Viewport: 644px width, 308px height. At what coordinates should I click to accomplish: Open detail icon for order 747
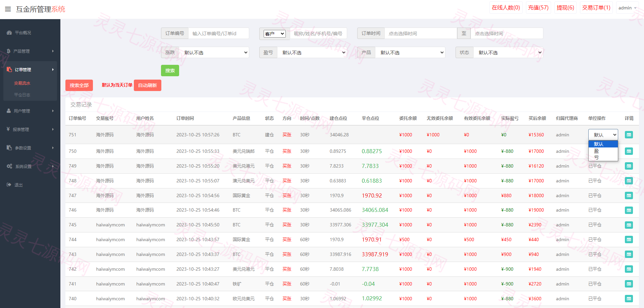pyautogui.click(x=629, y=195)
